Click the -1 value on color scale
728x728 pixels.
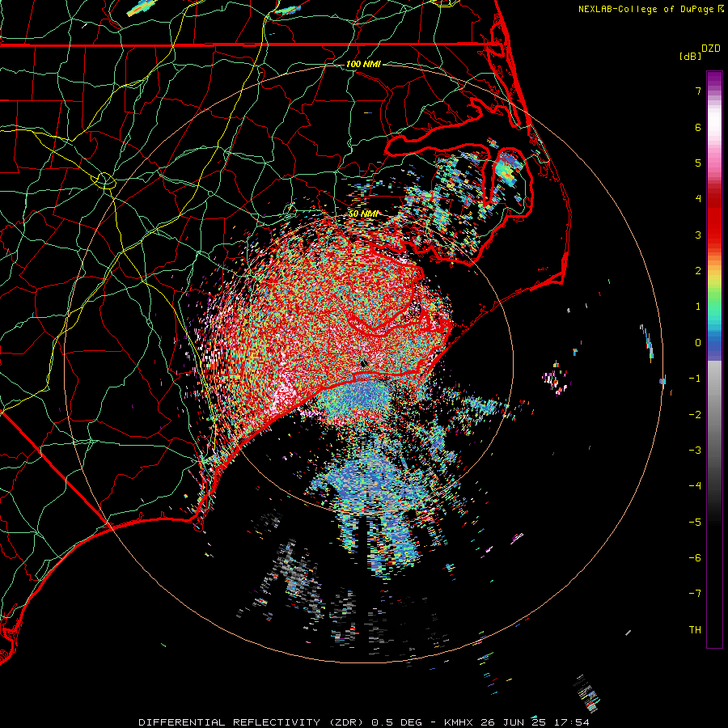(695, 379)
